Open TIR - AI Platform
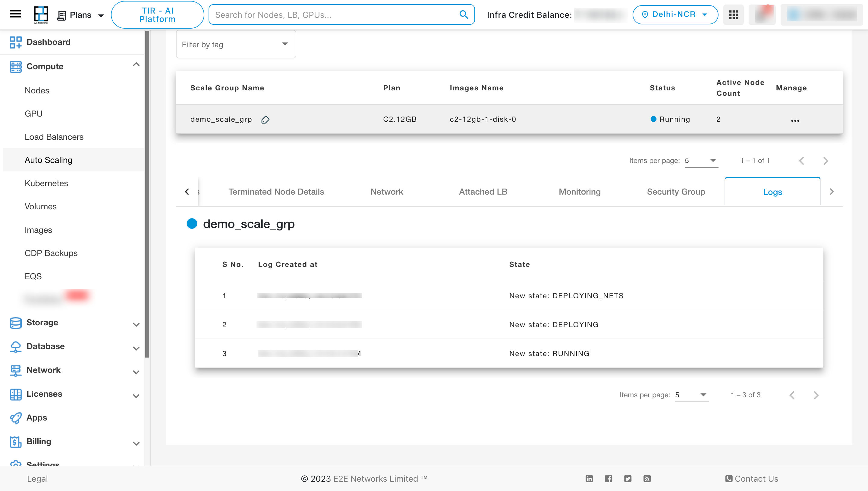Image resolution: width=868 pixels, height=491 pixels. (158, 15)
